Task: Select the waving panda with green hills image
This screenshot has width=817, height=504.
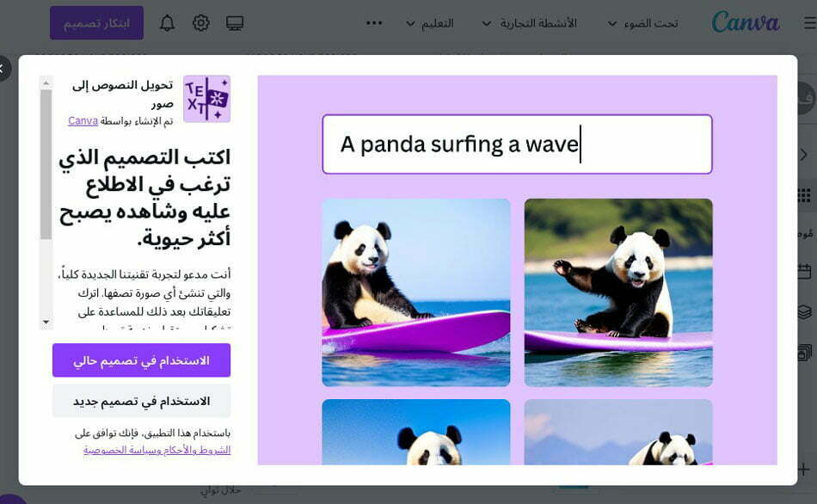Action: click(x=618, y=292)
